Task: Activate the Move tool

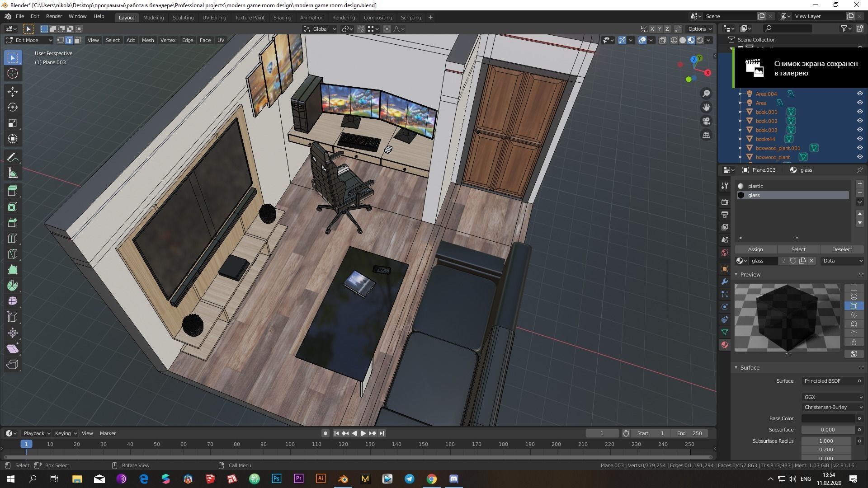Action: point(13,92)
